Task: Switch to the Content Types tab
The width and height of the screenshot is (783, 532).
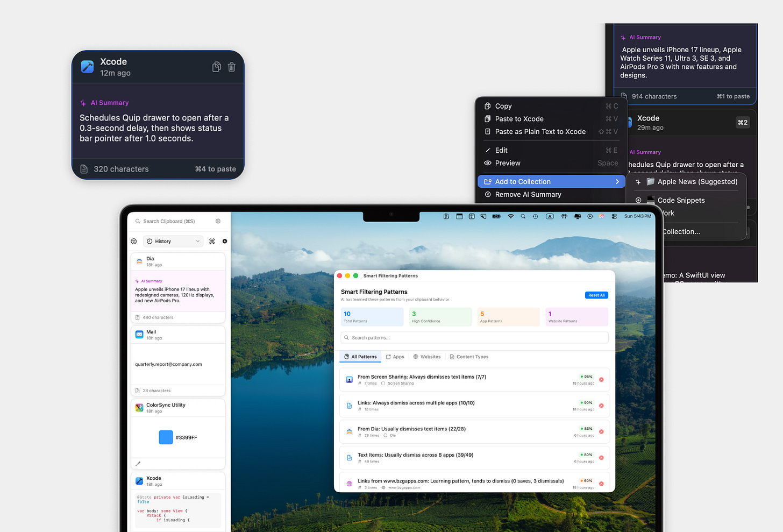Action: point(469,357)
